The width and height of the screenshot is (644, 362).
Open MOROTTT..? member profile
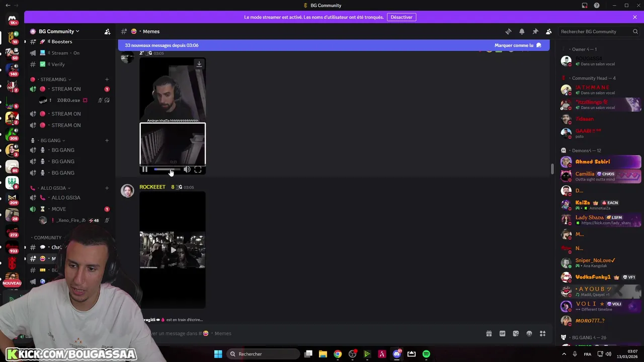click(601, 321)
